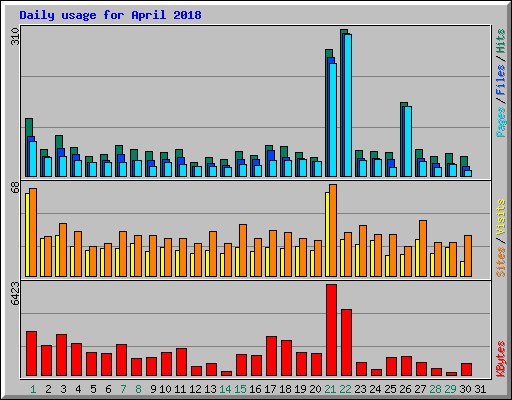The height and width of the screenshot is (400, 512).
Task: Click the red KBytes bar for day 14
Action: 226,374
